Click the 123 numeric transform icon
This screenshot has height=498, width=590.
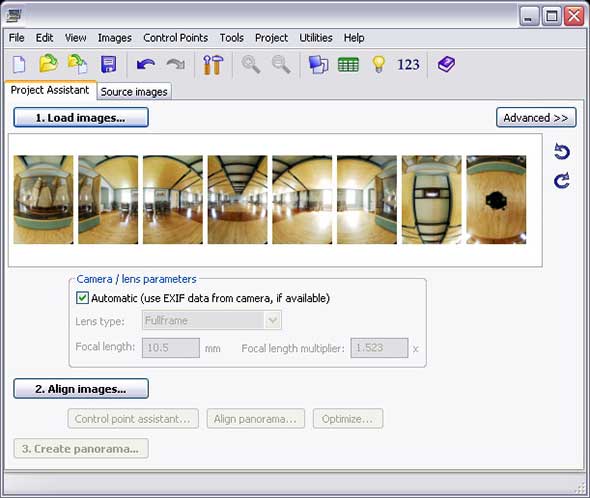(x=408, y=65)
